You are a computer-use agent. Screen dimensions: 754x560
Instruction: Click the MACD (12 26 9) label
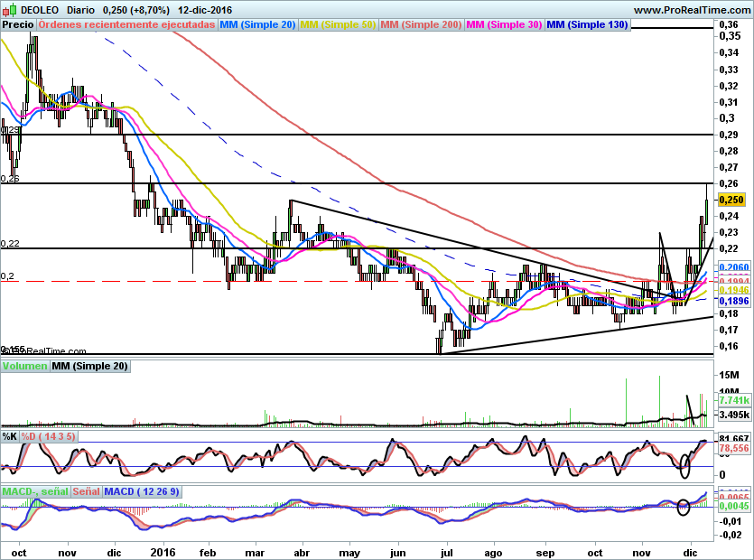coord(142,491)
